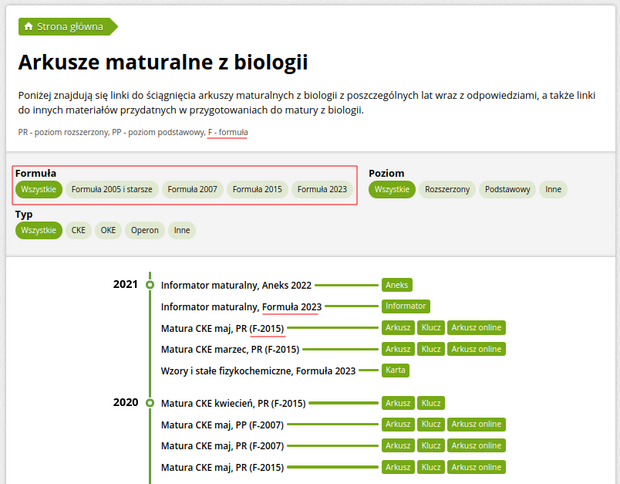Open Arkusz online for 2020 maj PR F-2015
Image resolution: width=620 pixels, height=484 pixels.
[x=476, y=467]
